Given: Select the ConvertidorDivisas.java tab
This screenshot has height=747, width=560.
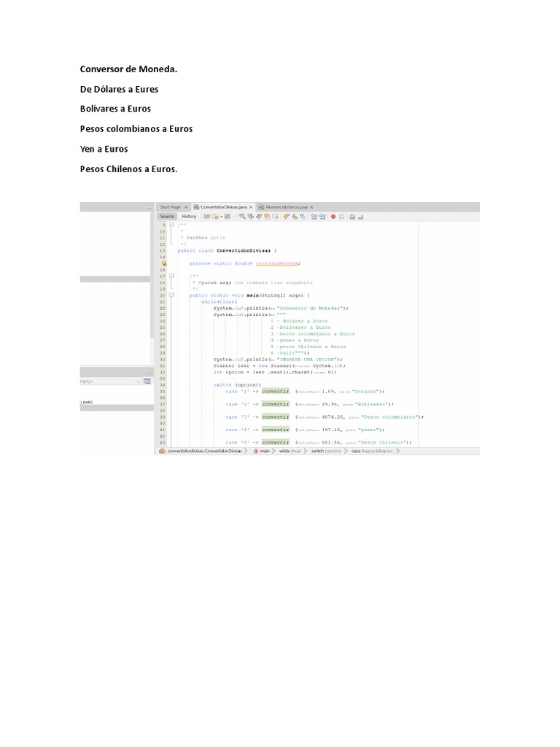Looking at the screenshot, I should pyautogui.click(x=223, y=207).
